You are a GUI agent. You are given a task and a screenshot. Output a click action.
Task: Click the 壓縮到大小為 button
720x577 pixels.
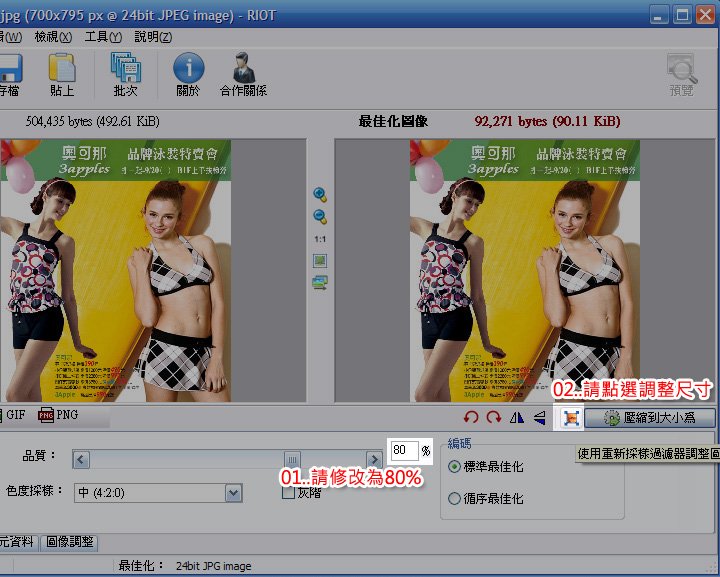click(650, 418)
